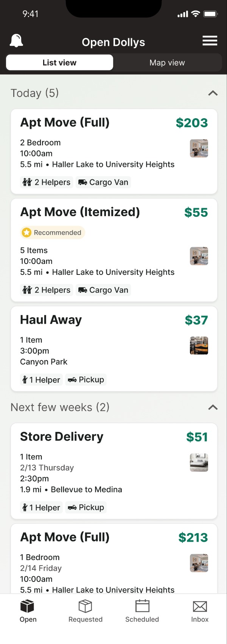This screenshot has height=644, width=227.
Task: Tap the Open box icon
Action: click(28, 606)
